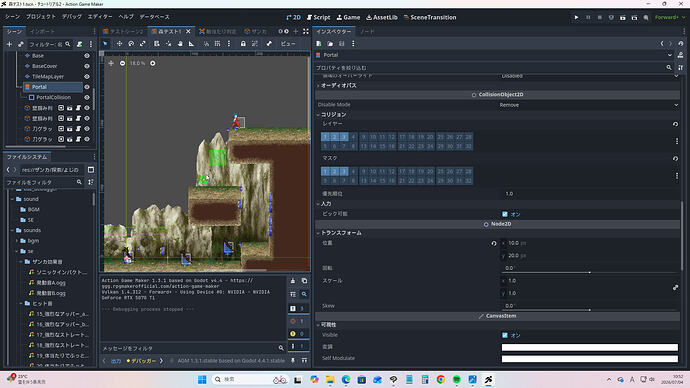The image size is (690, 388).
Task: Toggle split mode in the FileSystem dock
Action: coord(91,170)
